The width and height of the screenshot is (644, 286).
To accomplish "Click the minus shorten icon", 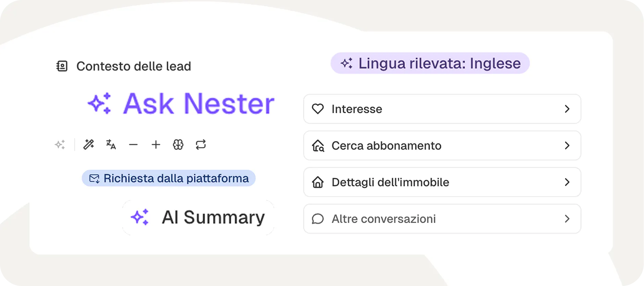I will pyautogui.click(x=133, y=145).
